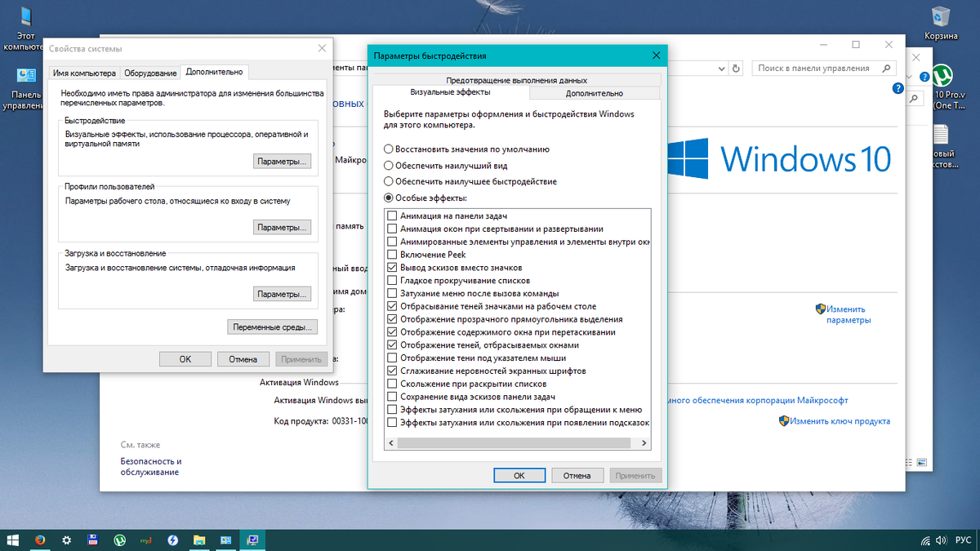Click the large-icons view button in rear window
This screenshot has height=551, width=980.
pos(924,463)
